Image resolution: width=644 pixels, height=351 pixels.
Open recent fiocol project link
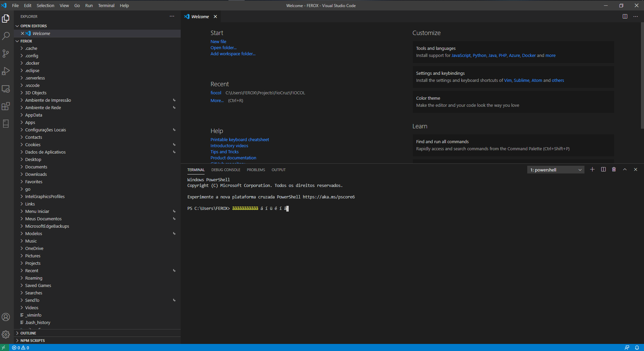pyautogui.click(x=216, y=93)
